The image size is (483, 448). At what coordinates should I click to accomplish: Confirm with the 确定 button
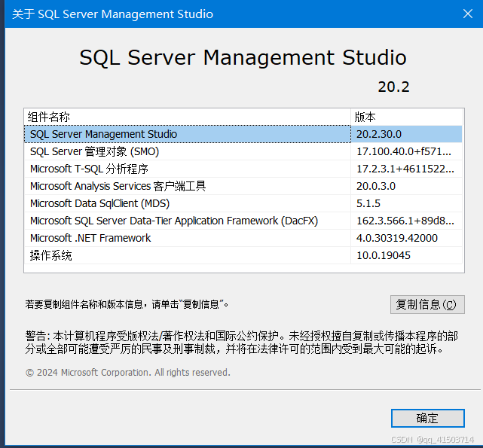click(427, 418)
